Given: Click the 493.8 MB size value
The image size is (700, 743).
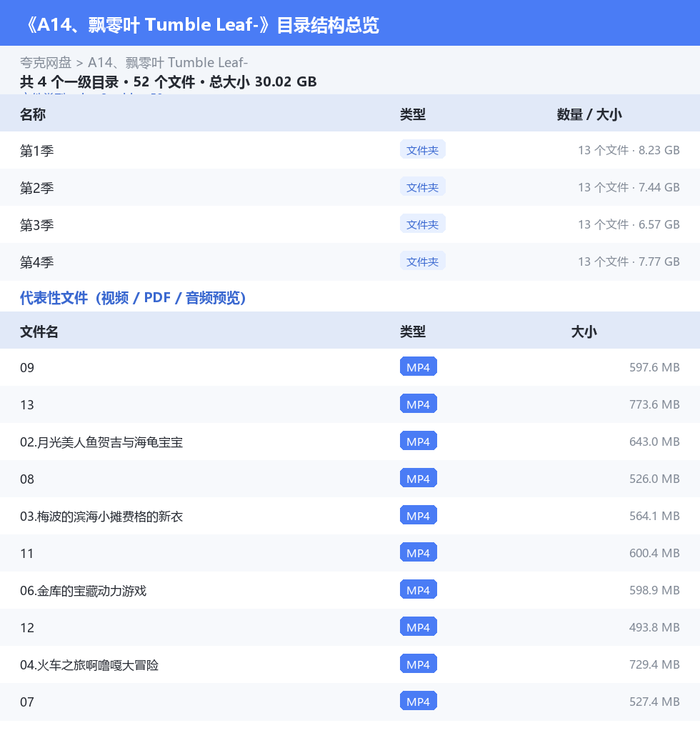Looking at the screenshot, I should [x=654, y=627].
